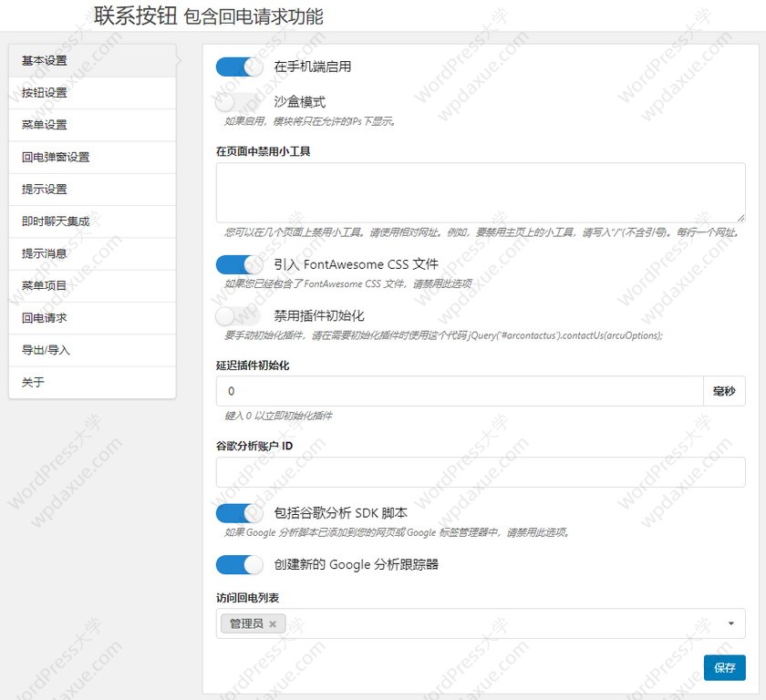Grab the textarea resize handle corner
The image size is (766, 700).
(x=740, y=218)
